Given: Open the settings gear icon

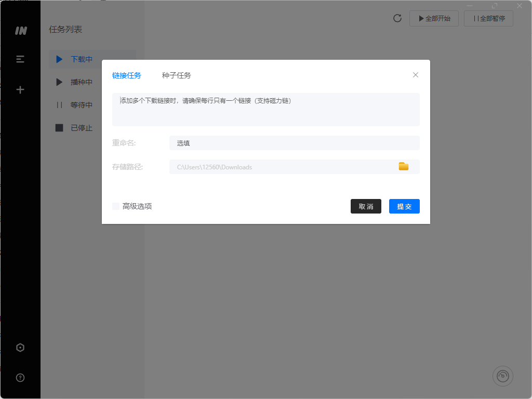Looking at the screenshot, I should [x=20, y=347].
